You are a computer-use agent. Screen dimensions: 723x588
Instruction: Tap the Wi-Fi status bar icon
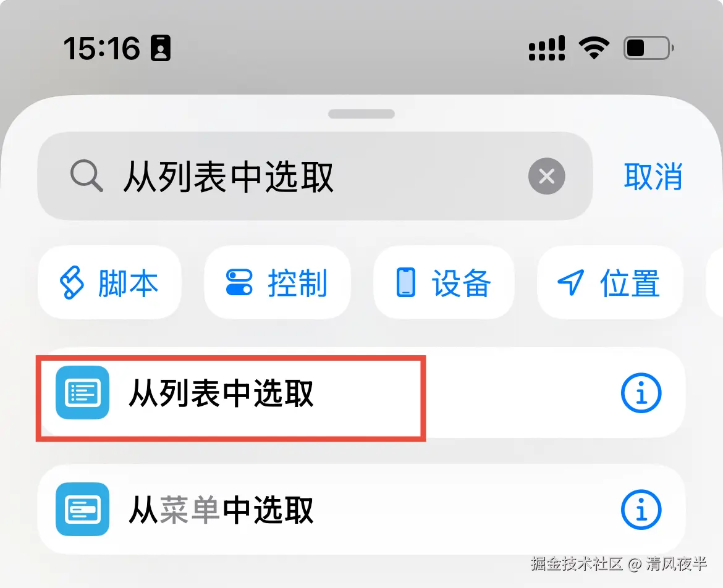pos(594,48)
